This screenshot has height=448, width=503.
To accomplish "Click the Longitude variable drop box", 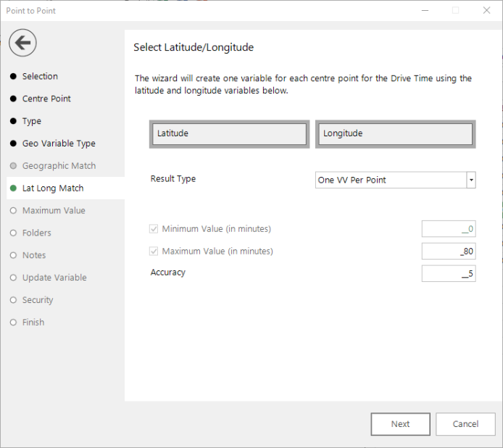I will click(395, 134).
